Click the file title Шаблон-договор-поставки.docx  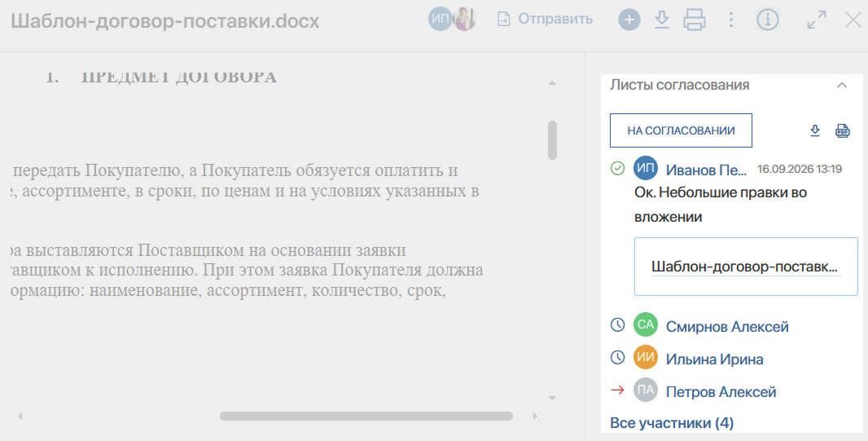pyautogui.click(x=165, y=21)
